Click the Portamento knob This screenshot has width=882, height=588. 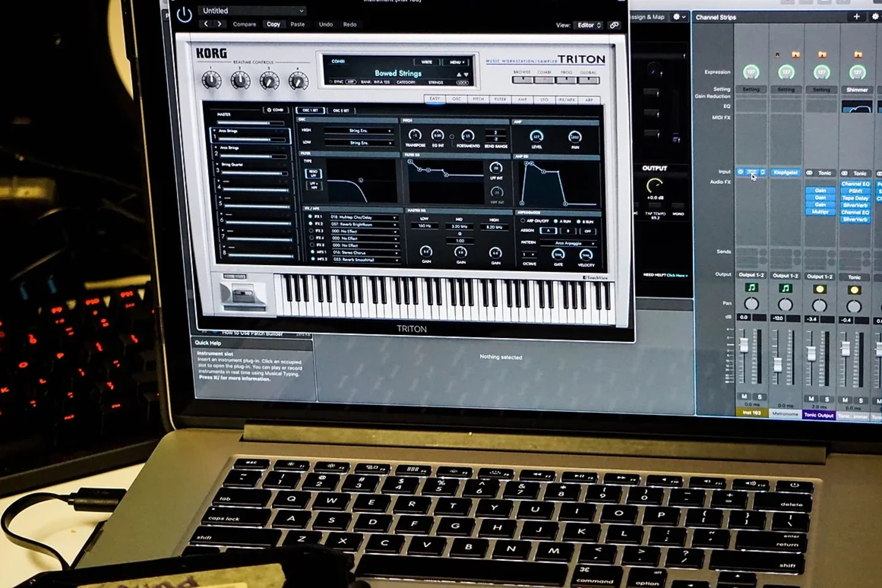(x=467, y=136)
